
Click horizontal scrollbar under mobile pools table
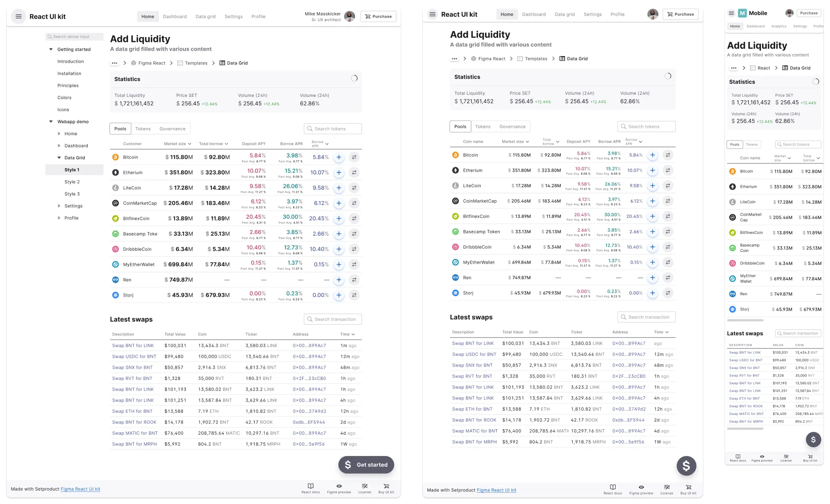point(745,320)
